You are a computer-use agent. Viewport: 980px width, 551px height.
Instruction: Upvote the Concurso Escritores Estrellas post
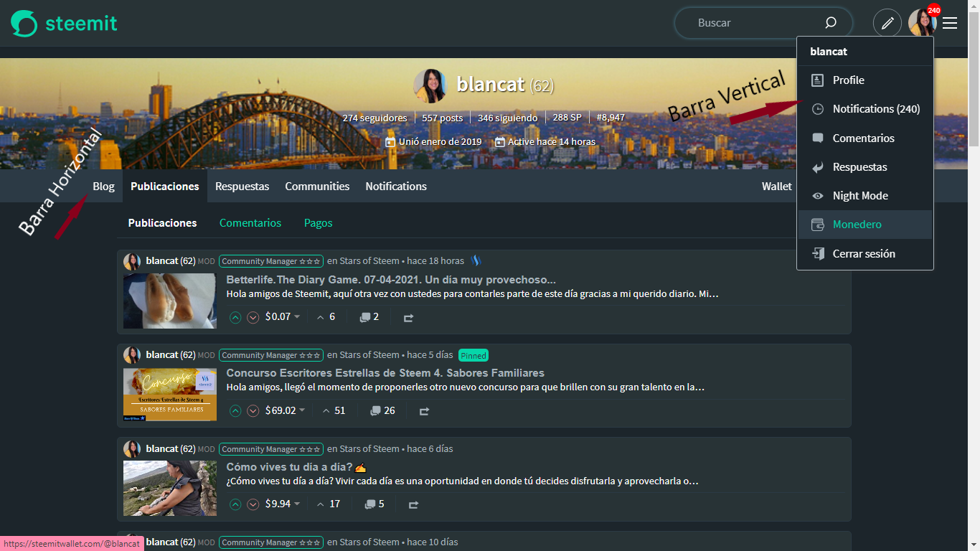click(x=235, y=411)
